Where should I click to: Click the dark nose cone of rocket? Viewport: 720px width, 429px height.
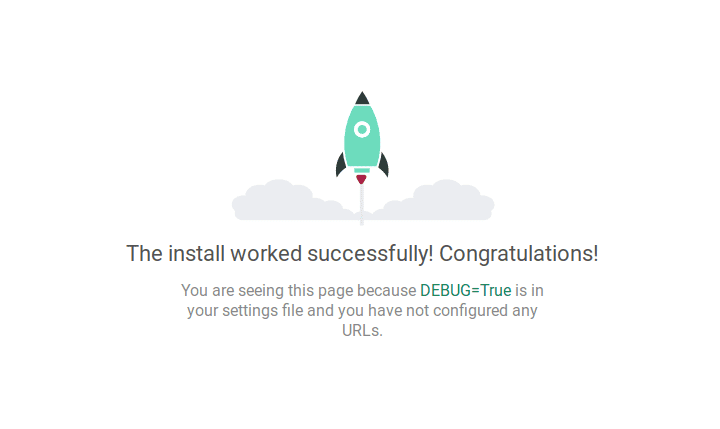[362, 98]
